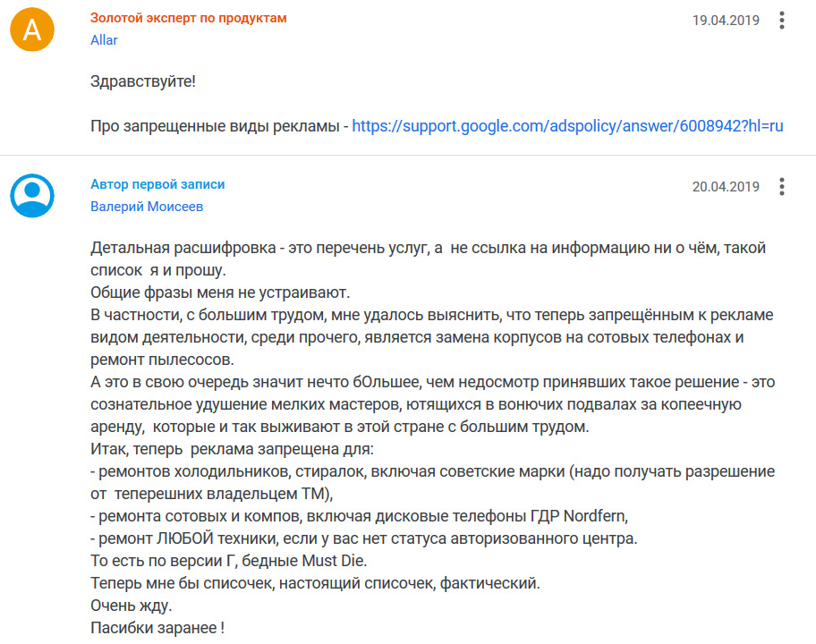Click the Автор первой записи label
This screenshot has height=644, width=816.
[x=157, y=184]
